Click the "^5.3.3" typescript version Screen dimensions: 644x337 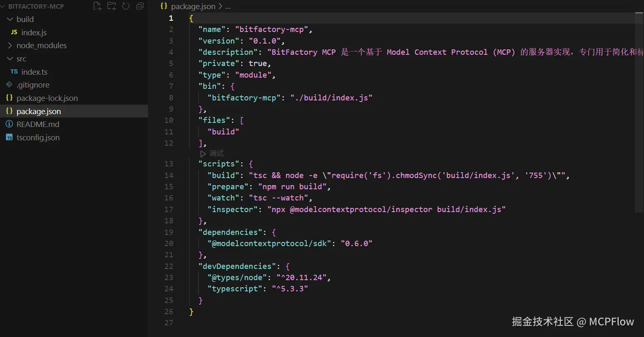[x=290, y=288]
